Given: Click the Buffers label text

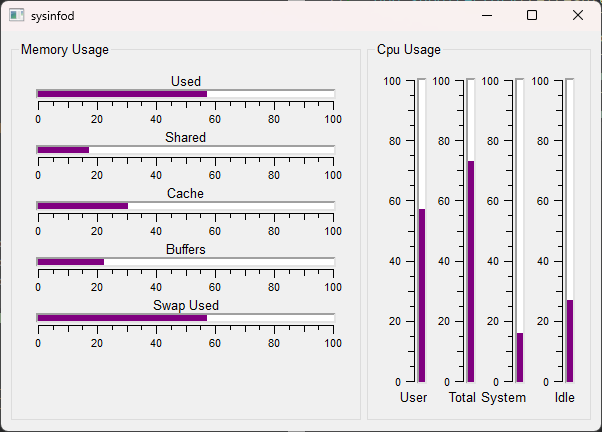Looking at the screenshot, I should point(185,249).
